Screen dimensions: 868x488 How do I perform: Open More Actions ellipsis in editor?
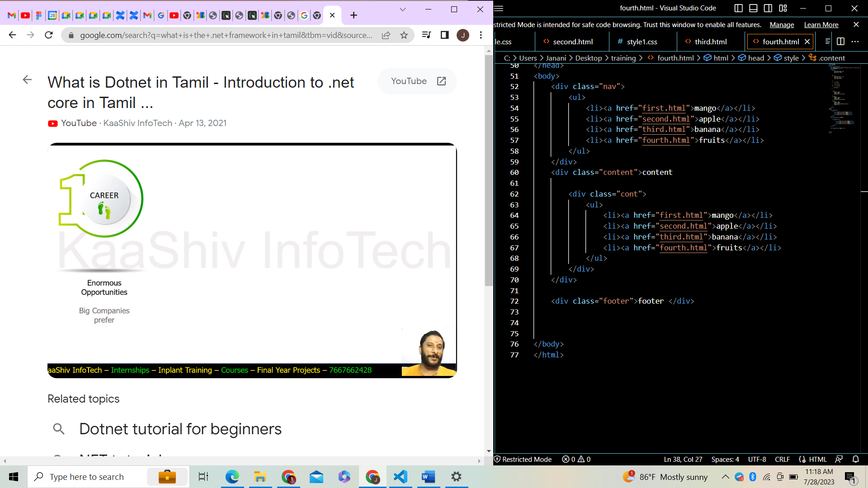(x=855, y=41)
